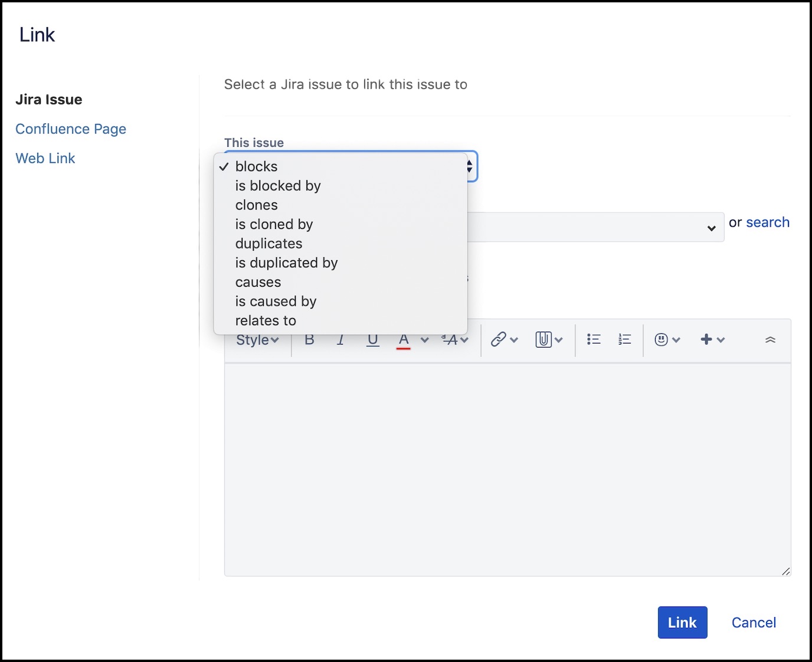Create a numbered list

click(624, 339)
